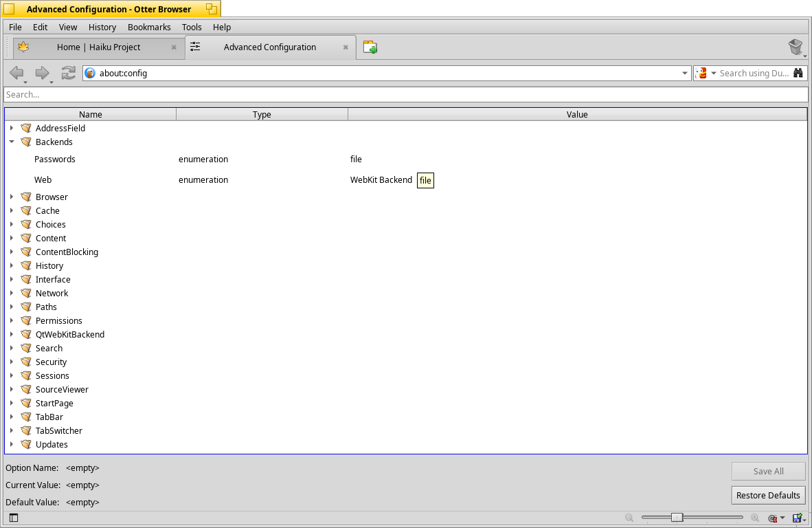
Task: Click the Network folder icon
Action: click(26, 293)
